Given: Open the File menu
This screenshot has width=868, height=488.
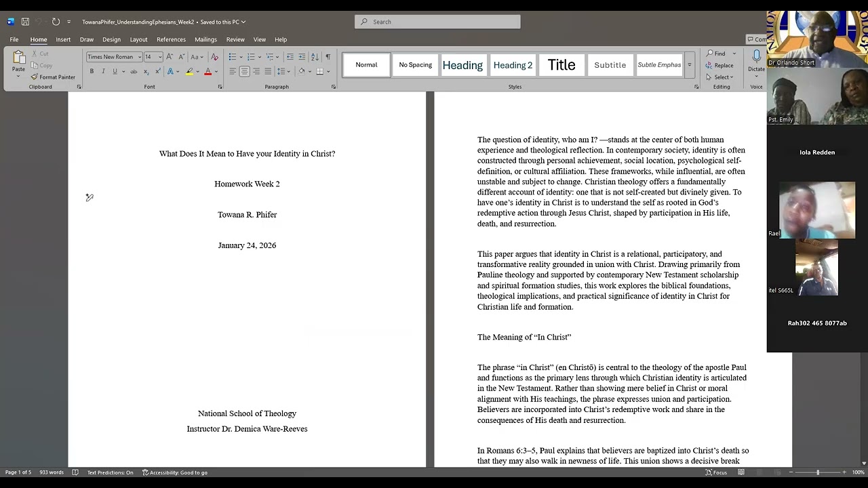Looking at the screenshot, I should click(x=14, y=39).
